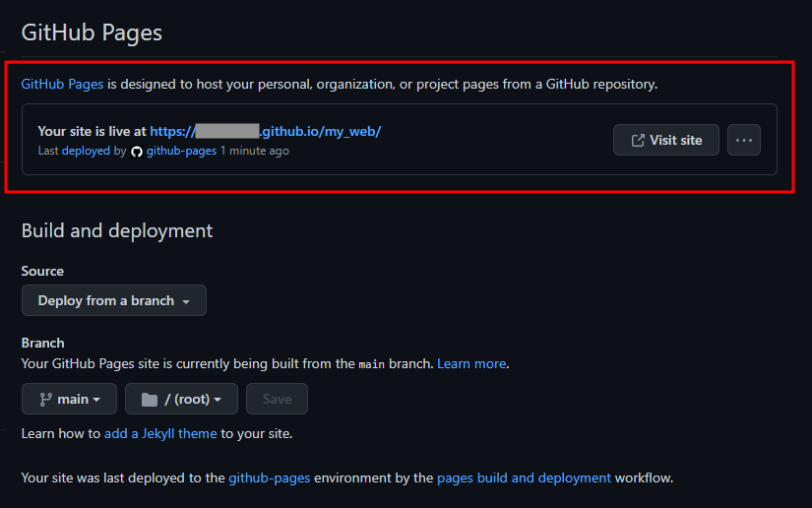Viewport: 812px width, 508px height.
Task: Click the GitHub octocat avatar icon
Action: pyautogui.click(x=137, y=152)
